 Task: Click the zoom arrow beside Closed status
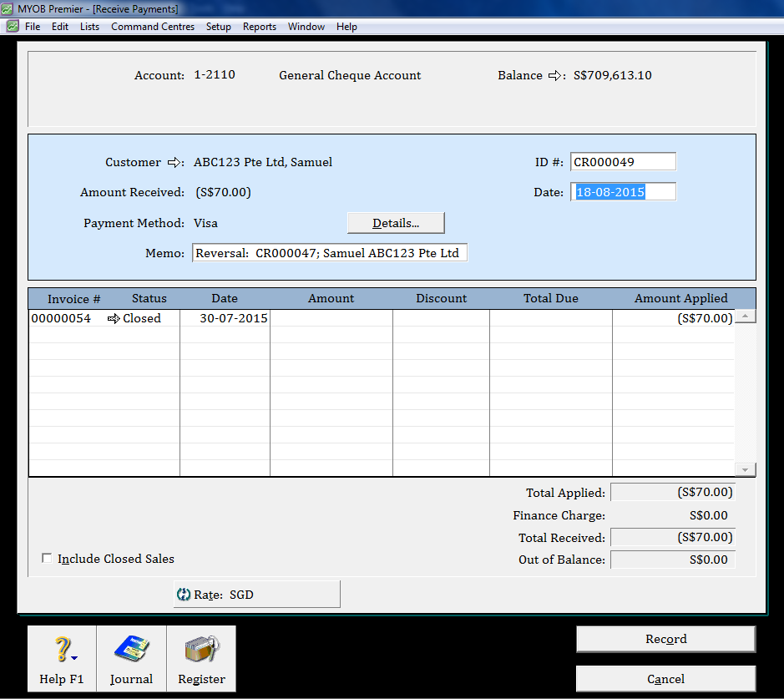(112, 318)
